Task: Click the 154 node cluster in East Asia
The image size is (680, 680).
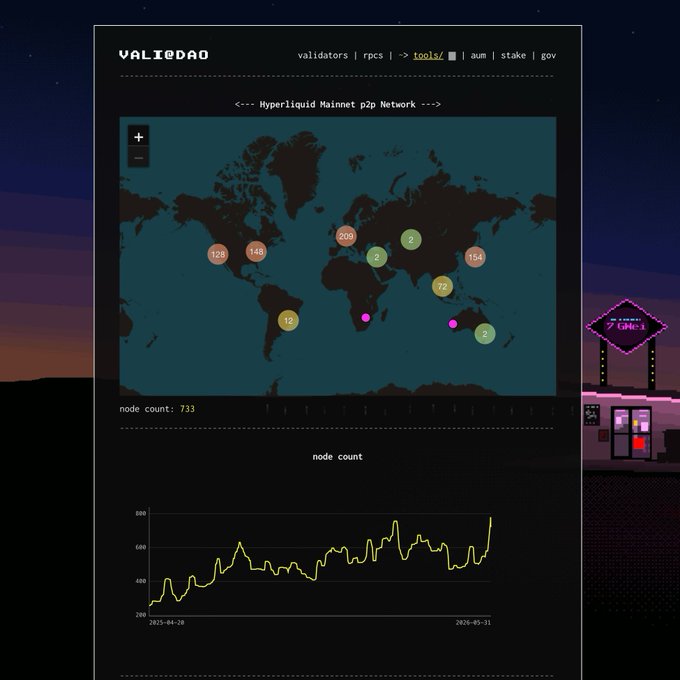Action: 475,257
